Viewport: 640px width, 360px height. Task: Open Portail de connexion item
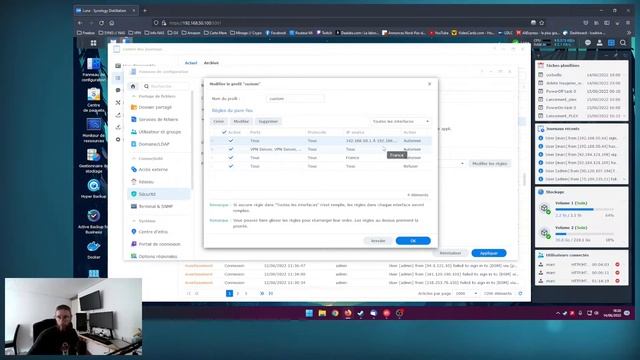(x=159, y=244)
